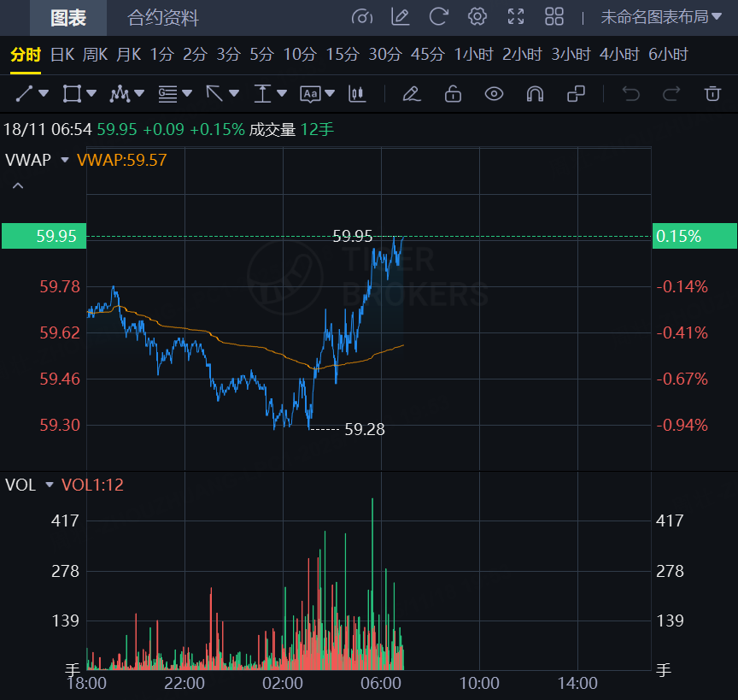Collapse the VWAP panel with the caret
Screen dimensions: 738x700
click(18, 185)
